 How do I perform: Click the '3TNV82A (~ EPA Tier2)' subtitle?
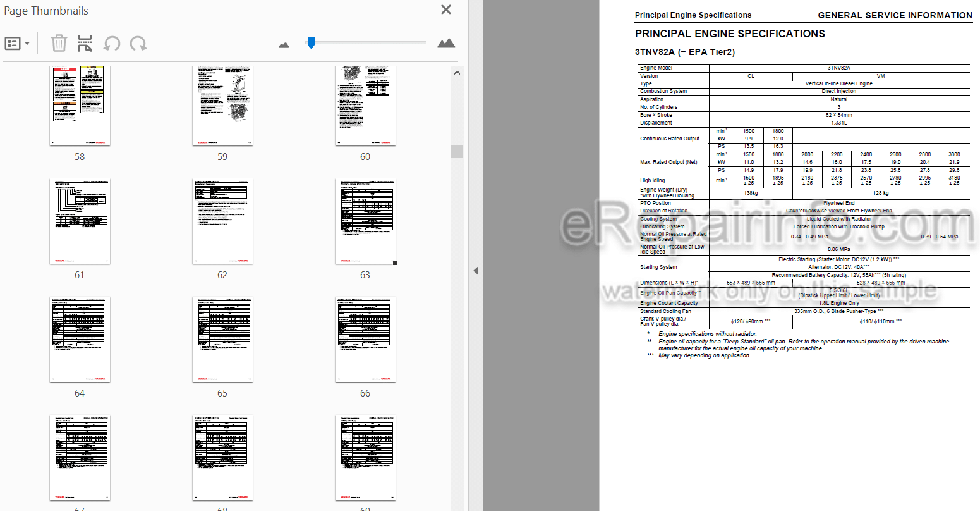pos(685,52)
